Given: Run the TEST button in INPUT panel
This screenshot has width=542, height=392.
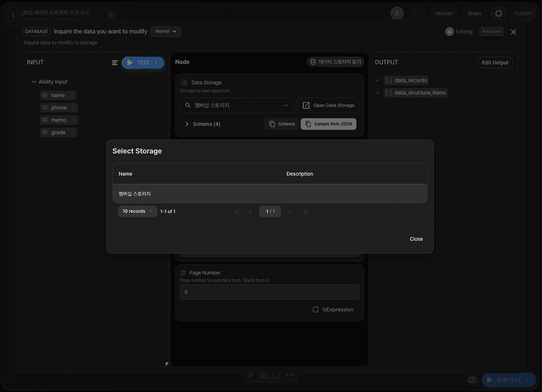Looking at the screenshot, I should point(143,63).
